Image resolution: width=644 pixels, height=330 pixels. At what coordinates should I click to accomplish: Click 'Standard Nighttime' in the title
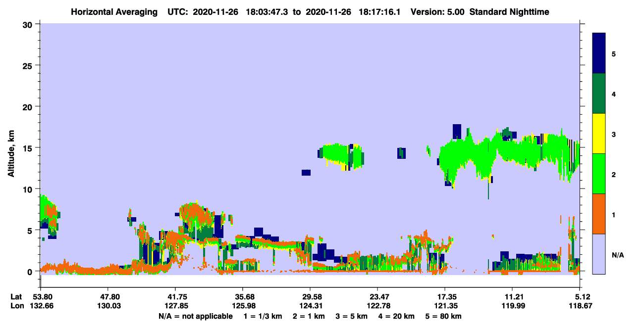509,12
